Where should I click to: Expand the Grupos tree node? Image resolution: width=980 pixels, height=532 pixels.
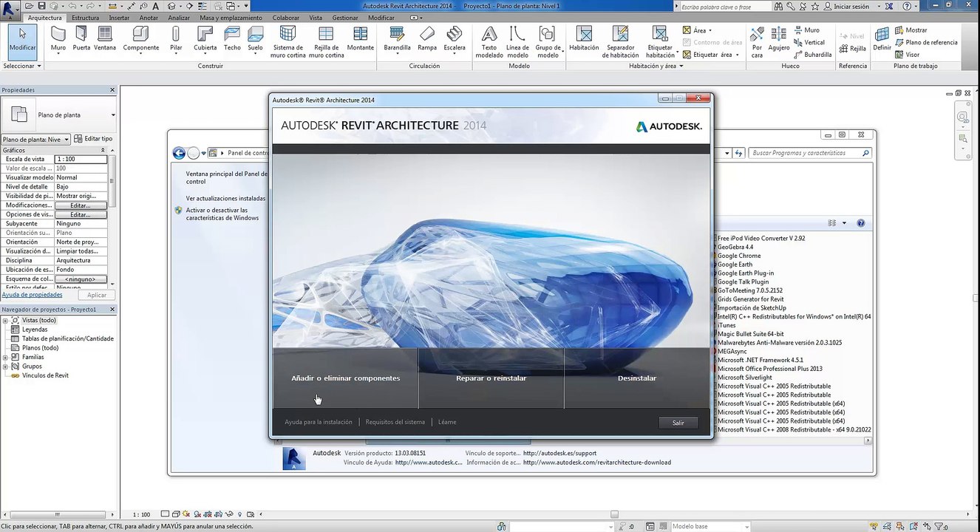coord(5,366)
